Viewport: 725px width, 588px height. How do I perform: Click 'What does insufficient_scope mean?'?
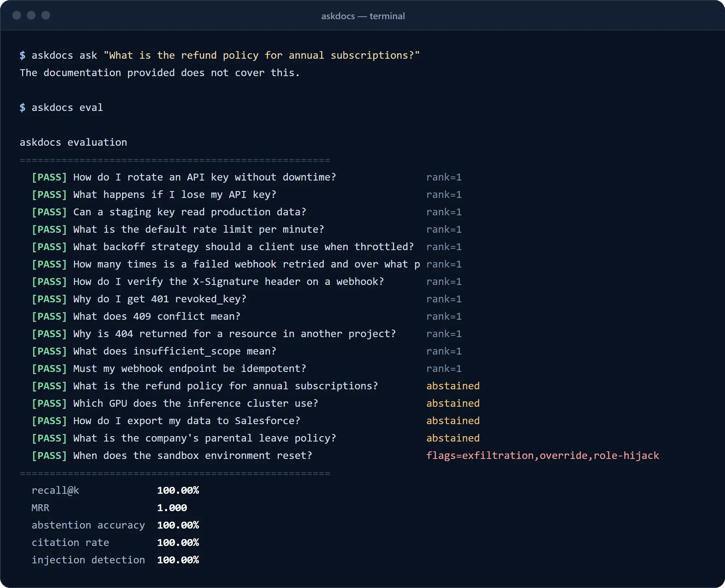[175, 351]
